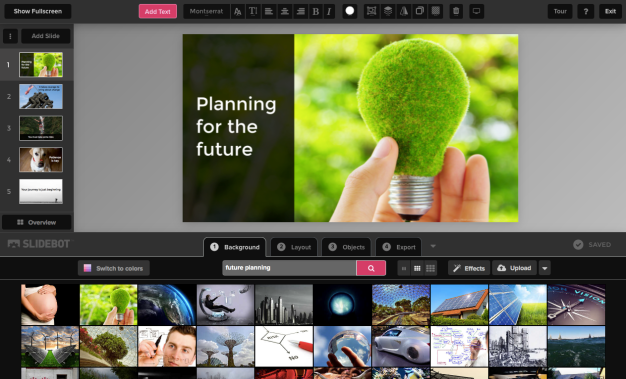Click the future planning search field
Screen dimensions: 626x379
(289, 268)
